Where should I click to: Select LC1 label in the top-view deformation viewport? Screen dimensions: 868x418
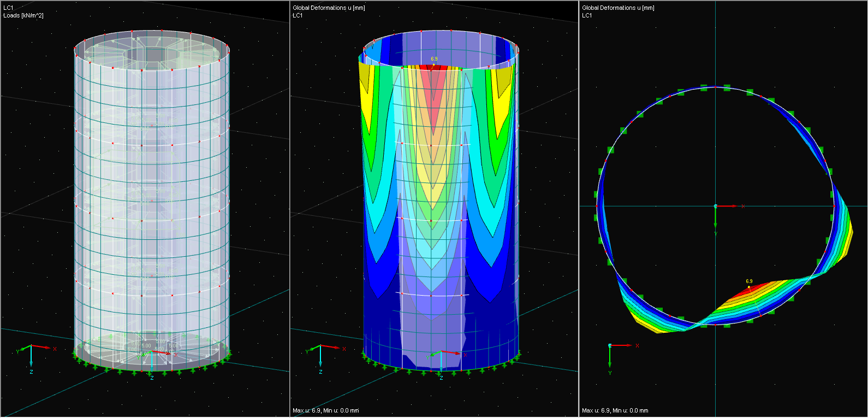(587, 15)
